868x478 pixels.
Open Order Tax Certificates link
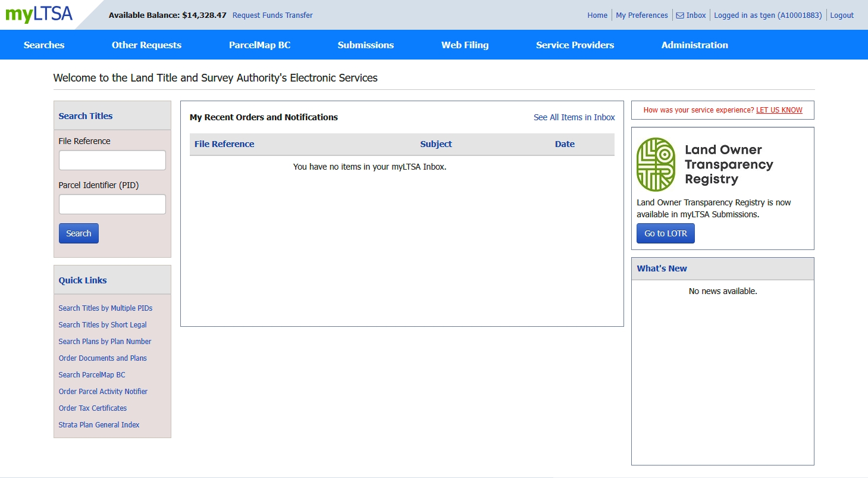coord(93,408)
